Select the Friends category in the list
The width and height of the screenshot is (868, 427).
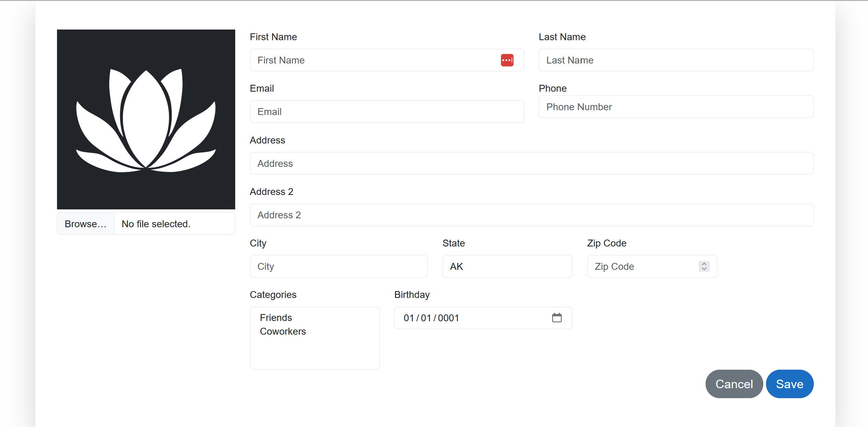pos(276,317)
